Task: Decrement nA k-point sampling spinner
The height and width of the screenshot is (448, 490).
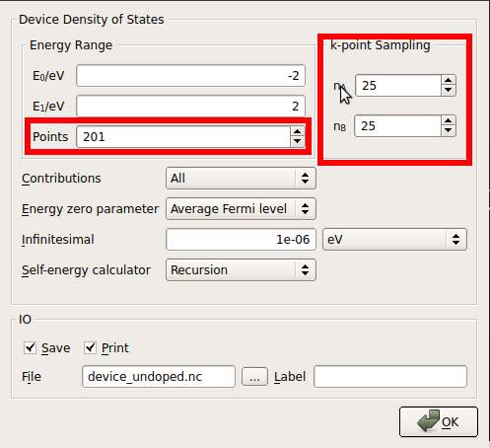Action: tap(449, 90)
